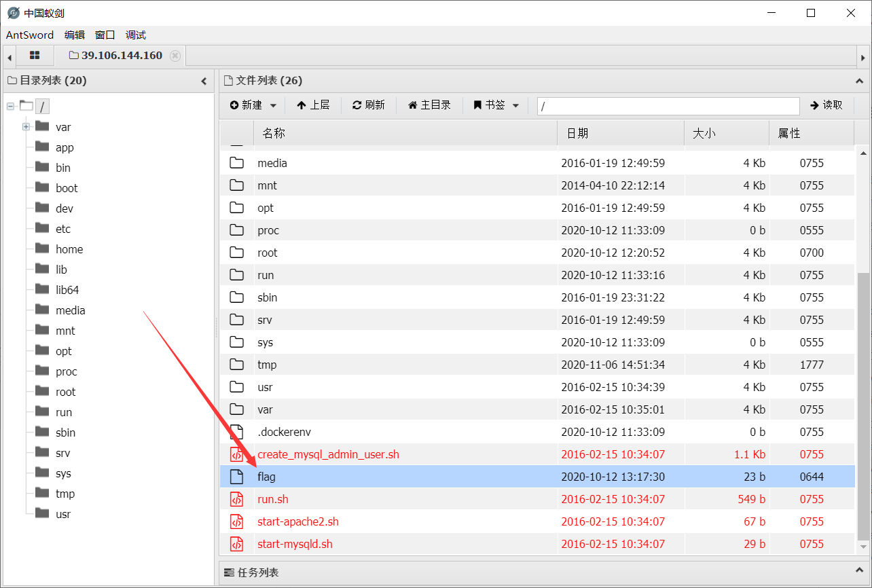Select the boot folder in the tree
Viewport: 872px width, 588px height.
click(x=67, y=188)
